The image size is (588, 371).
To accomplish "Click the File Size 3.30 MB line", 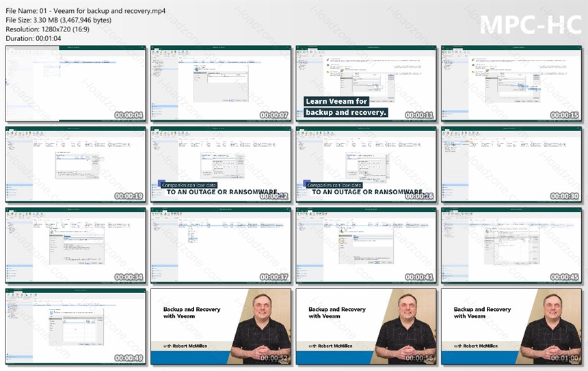I will coord(59,20).
